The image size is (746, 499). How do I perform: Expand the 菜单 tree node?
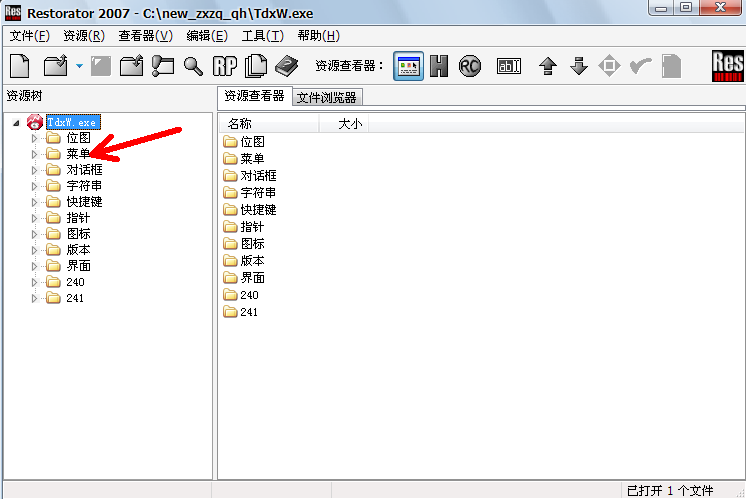(34, 155)
